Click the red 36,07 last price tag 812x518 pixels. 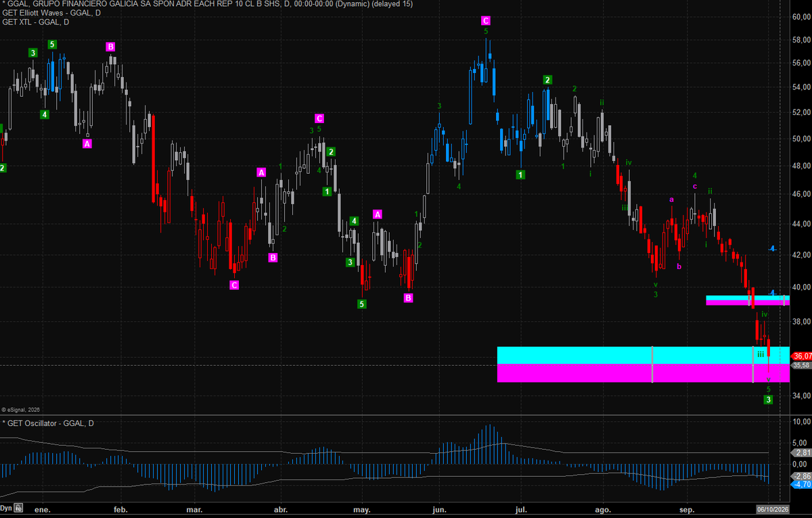pyautogui.click(x=801, y=356)
